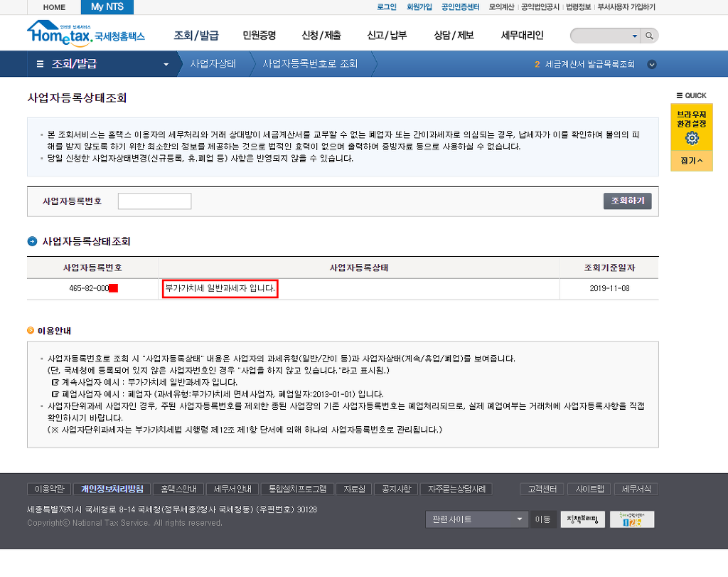Open the 신고/납부 menu
The image size is (728, 577).
click(387, 36)
